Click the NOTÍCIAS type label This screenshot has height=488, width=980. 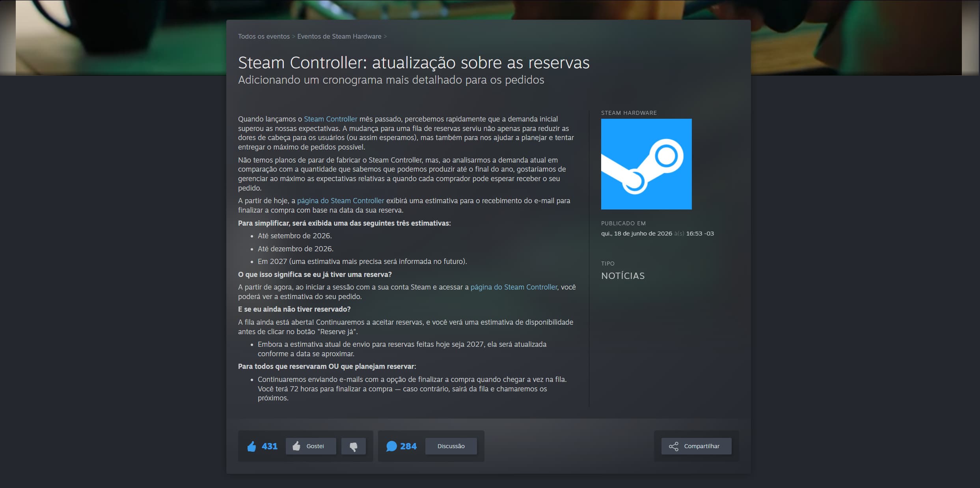click(623, 276)
